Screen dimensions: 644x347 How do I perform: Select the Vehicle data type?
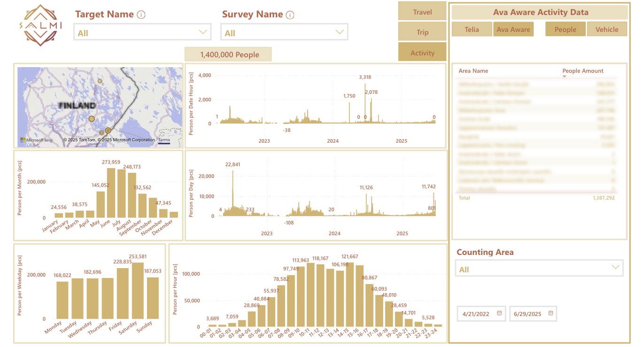click(606, 29)
